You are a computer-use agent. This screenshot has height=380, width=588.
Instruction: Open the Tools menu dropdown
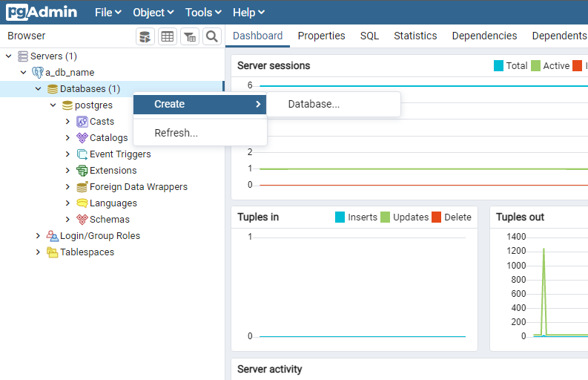point(203,12)
